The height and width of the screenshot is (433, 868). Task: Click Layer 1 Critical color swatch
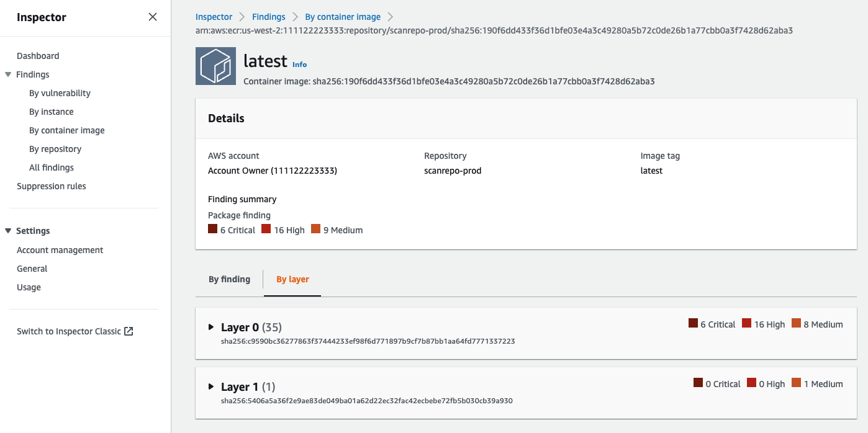[698, 383]
